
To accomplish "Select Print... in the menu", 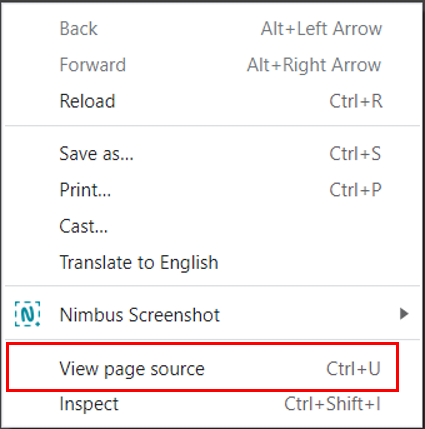I will click(85, 190).
